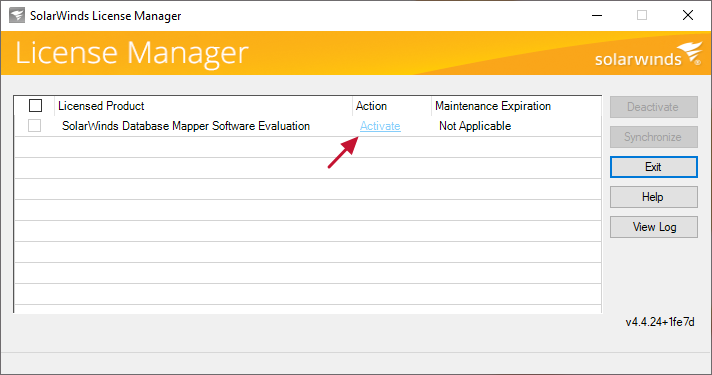
Task: Click the Activate link for Database Mapper
Action: pos(380,126)
